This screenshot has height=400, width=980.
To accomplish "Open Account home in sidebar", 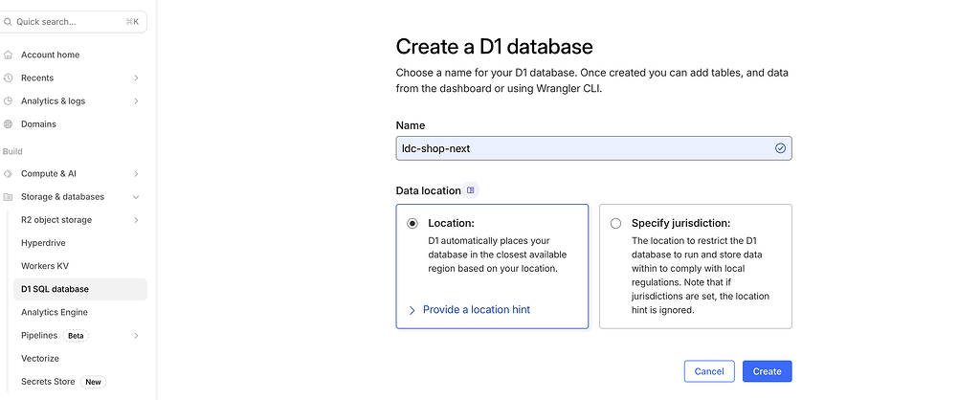I will tap(50, 55).
